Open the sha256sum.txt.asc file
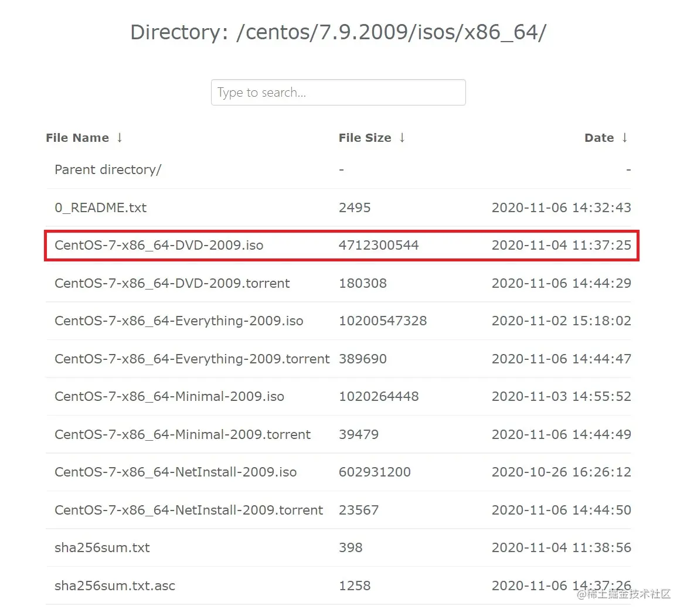This screenshot has height=616, width=687. click(x=115, y=586)
